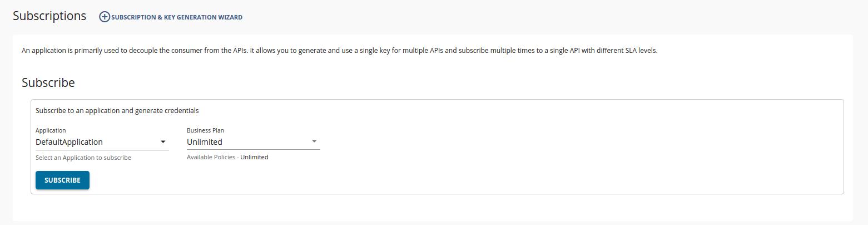Click 'Subscribe to an application and generate credentials' text
This screenshot has height=225, width=868.
pos(117,110)
